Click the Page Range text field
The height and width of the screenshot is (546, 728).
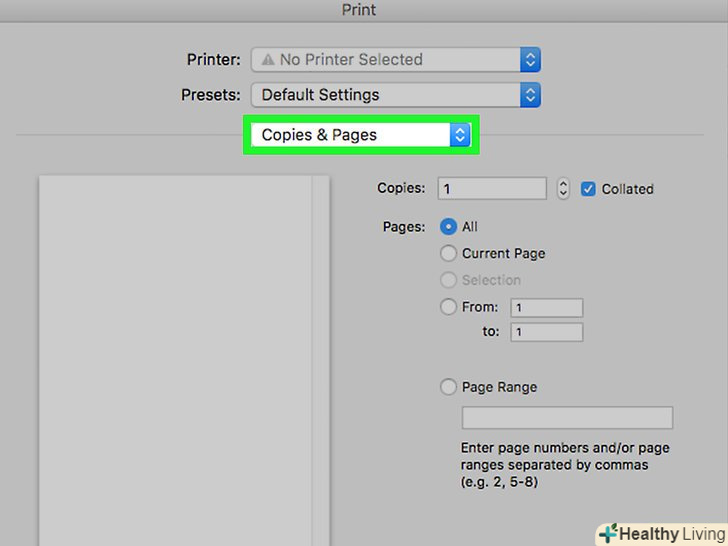point(566,418)
